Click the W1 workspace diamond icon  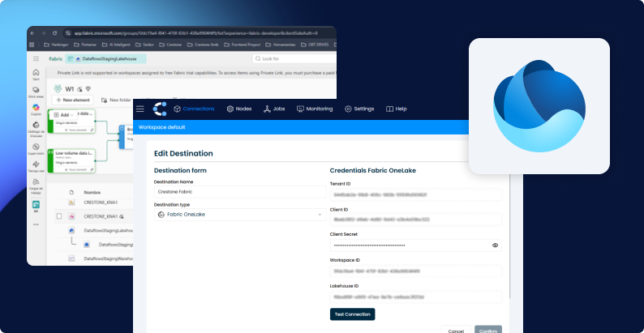[x=88, y=89]
